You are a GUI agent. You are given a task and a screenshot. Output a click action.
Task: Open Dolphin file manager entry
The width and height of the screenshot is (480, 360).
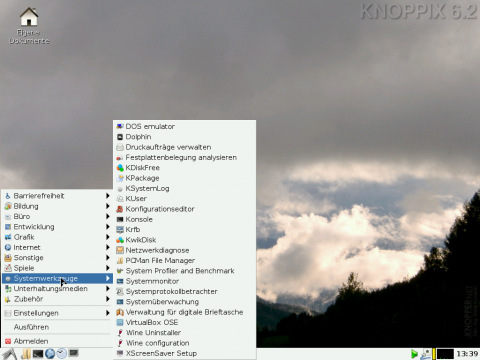[184, 137]
